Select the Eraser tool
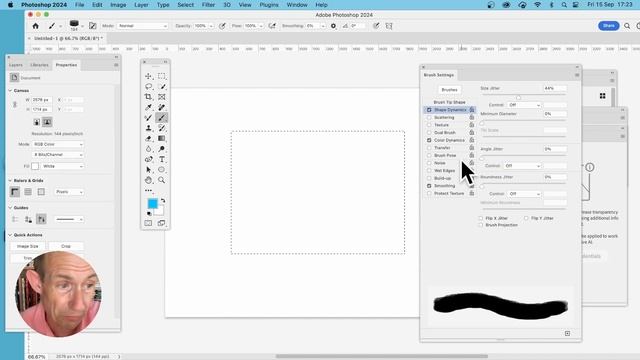 point(148,138)
